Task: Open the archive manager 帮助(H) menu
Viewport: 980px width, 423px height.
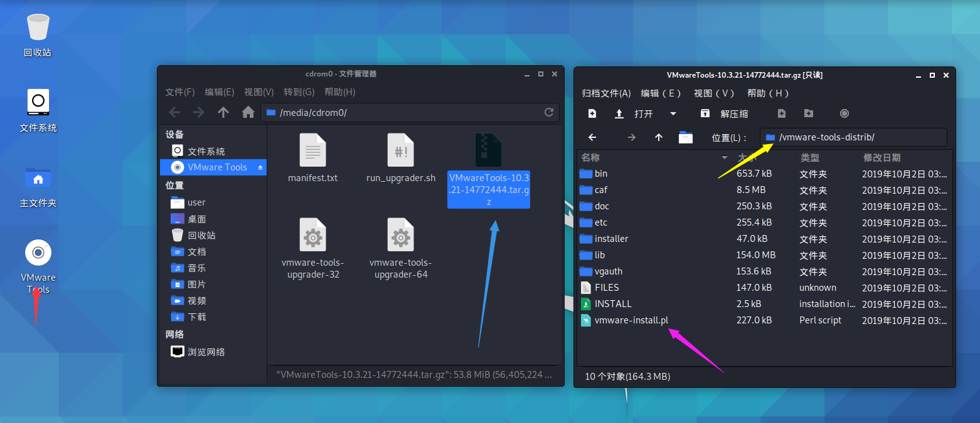Action: (768, 93)
